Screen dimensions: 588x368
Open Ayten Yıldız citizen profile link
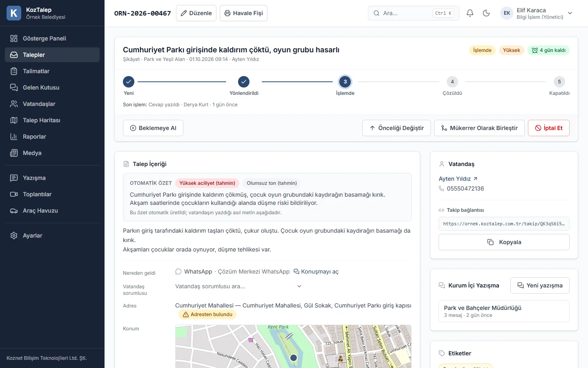[x=458, y=179]
